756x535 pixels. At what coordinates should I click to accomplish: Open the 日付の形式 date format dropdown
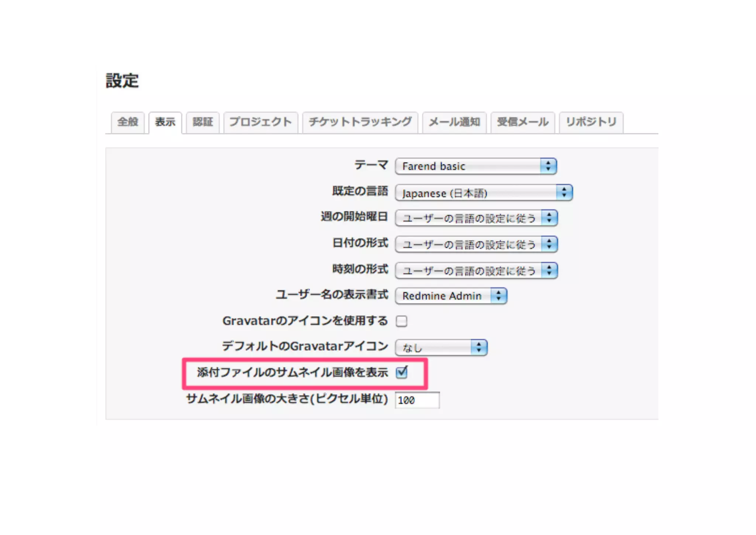[x=476, y=244]
